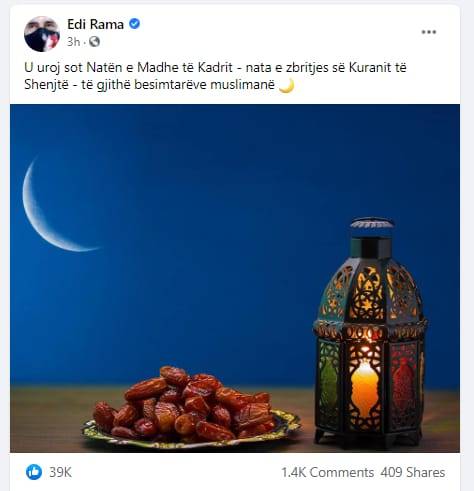Click the lantern's top handle in photo
This screenshot has height=491, width=474.
(x=372, y=222)
